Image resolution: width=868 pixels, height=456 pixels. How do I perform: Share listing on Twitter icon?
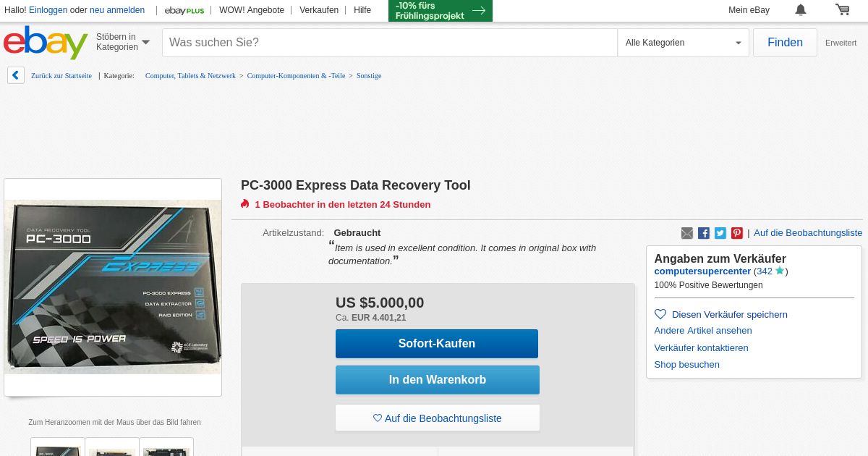pyautogui.click(x=720, y=233)
